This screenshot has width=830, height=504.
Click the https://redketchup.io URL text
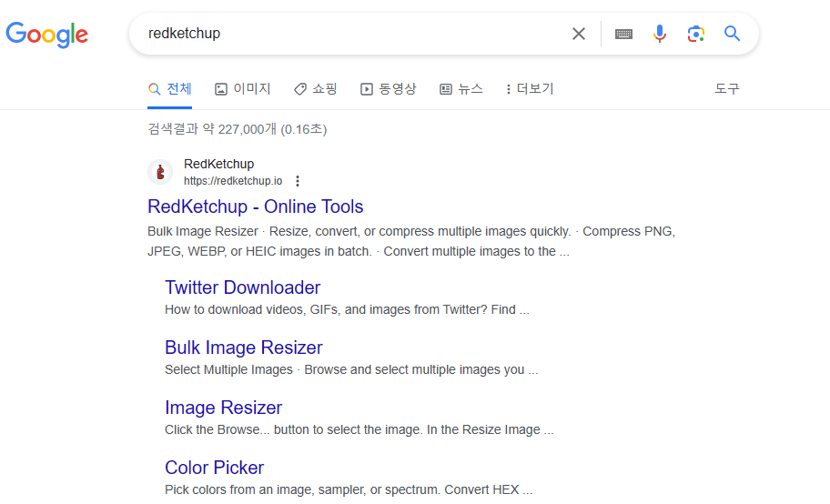click(233, 181)
